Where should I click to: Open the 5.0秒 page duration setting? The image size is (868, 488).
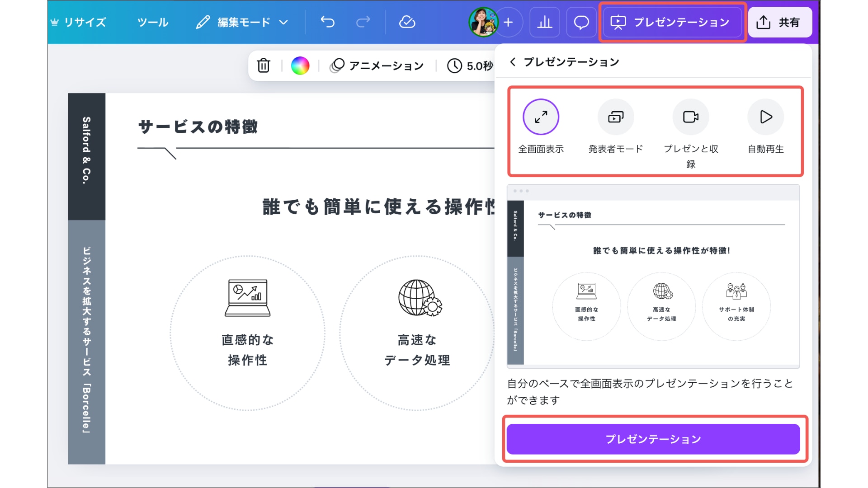click(470, 66)
